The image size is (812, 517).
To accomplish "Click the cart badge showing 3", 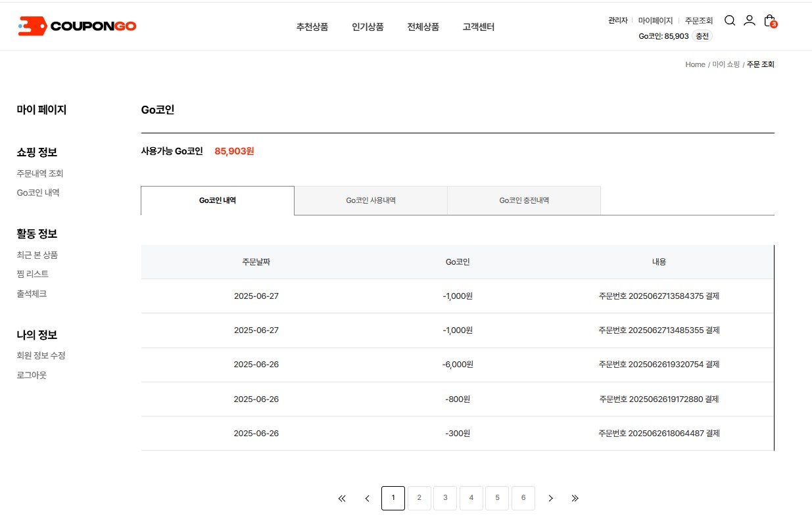I will (774, 24).
